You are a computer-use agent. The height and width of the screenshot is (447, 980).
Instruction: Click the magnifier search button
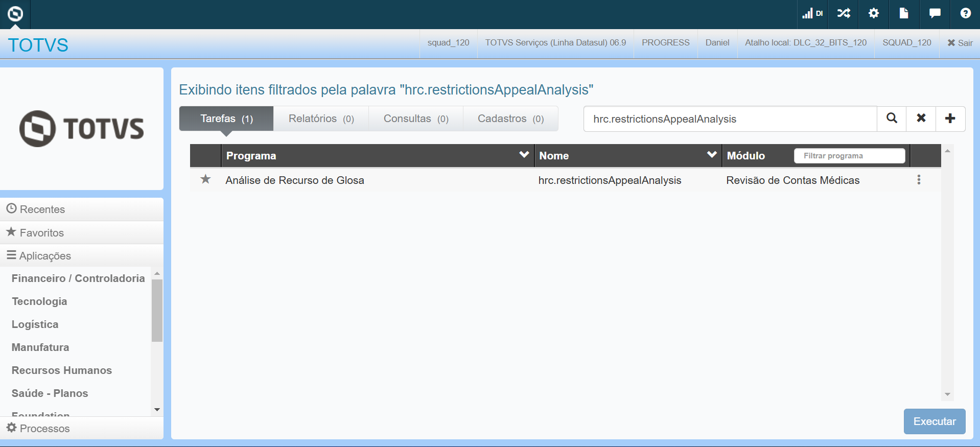(x=892, y=119)
